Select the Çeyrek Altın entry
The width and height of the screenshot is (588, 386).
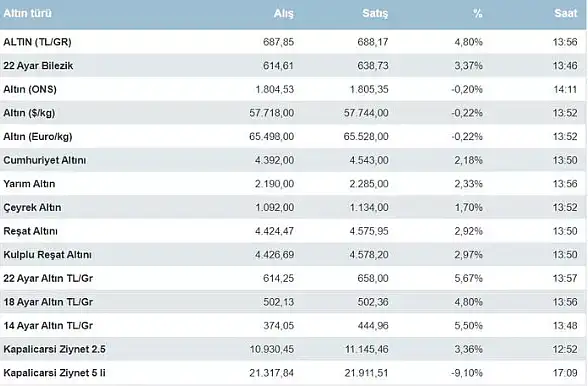pyautogui.click(x=293, y=207)
